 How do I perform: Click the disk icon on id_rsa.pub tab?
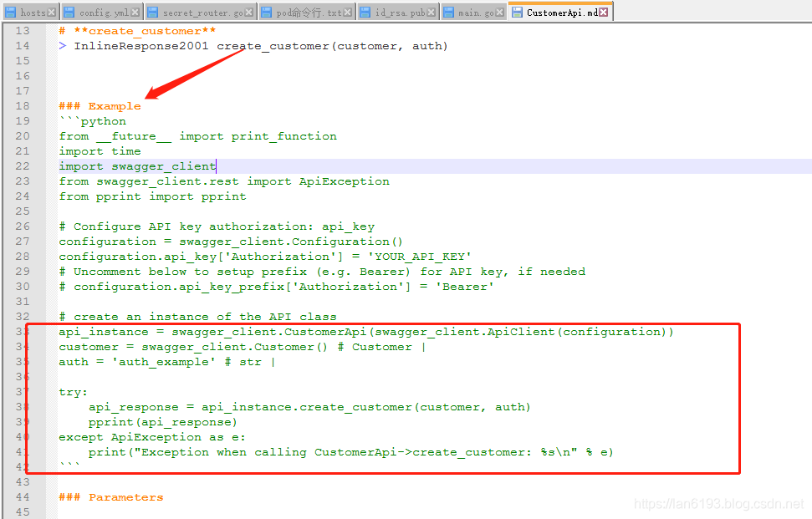click(x=365, y=13)
